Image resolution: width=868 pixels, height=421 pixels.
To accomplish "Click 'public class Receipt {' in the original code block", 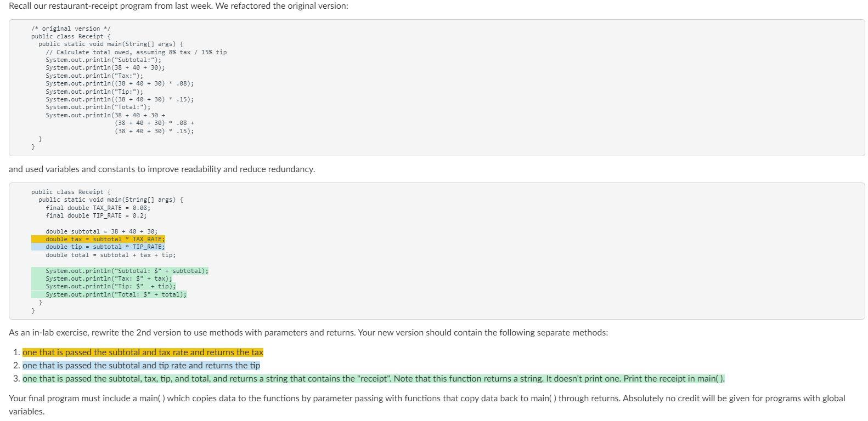I will 71,36.
